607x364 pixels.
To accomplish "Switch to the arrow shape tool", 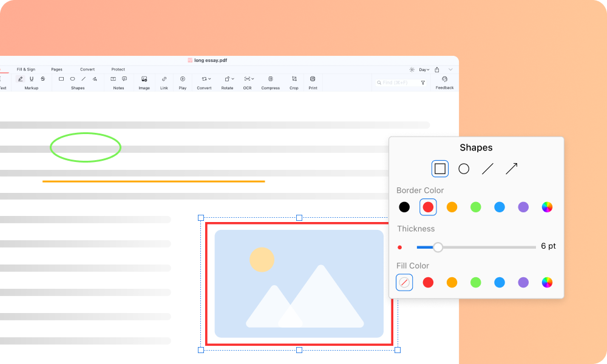I will [510, 169].
